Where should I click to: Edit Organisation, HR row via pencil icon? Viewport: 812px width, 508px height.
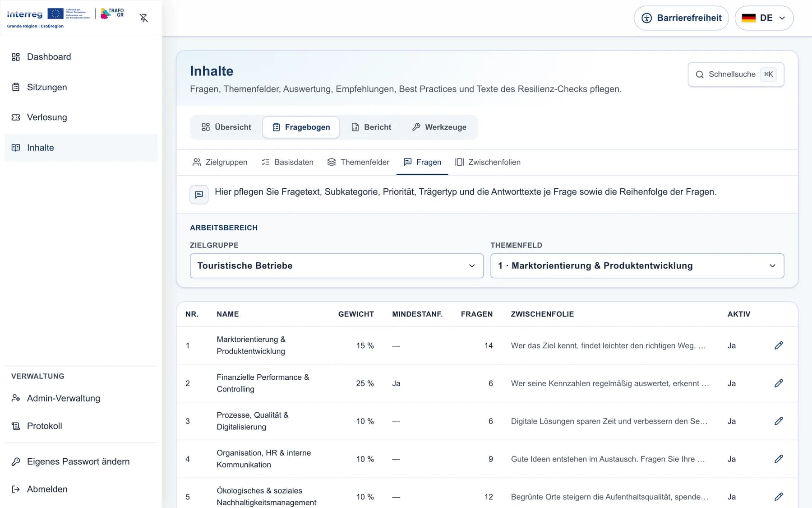[x=779, y=459]
